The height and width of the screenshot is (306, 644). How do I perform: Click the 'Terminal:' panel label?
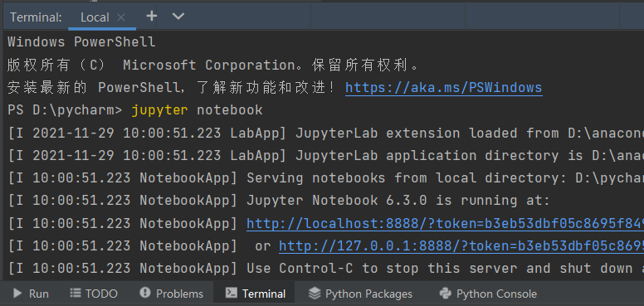click(37, 17)
